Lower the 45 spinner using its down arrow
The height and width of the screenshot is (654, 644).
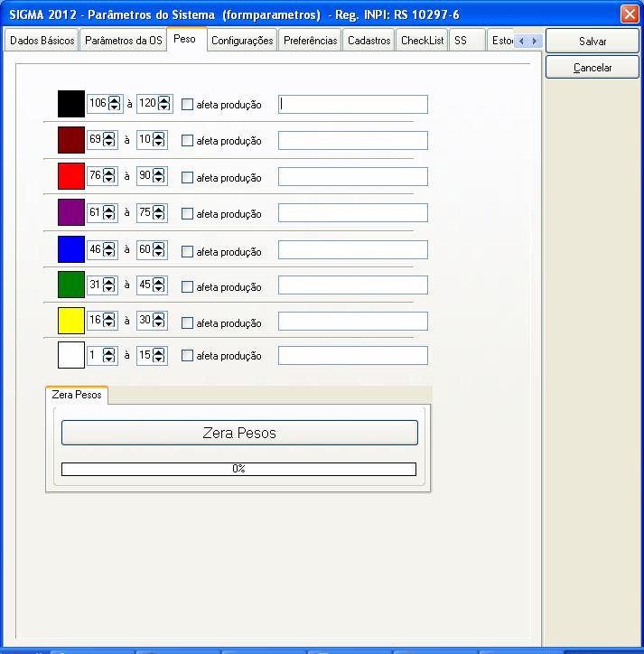(x=158, y=288)
